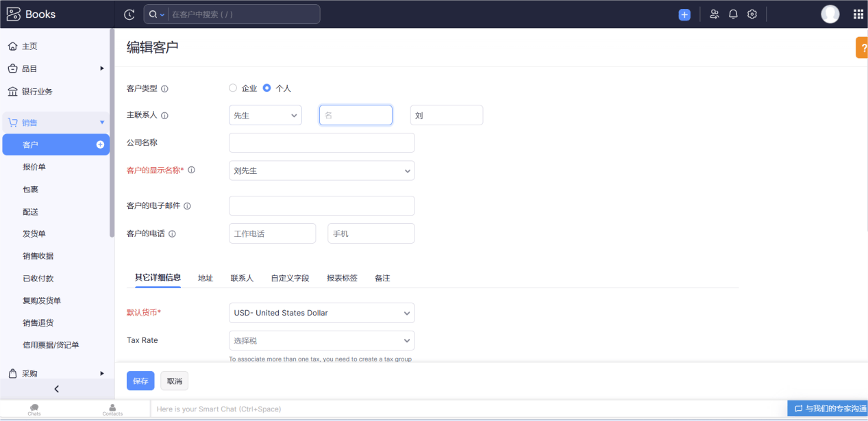Viewport: 868px width, 421px height.
Task: Open the notifications bell icon
Action: point(733,14)
